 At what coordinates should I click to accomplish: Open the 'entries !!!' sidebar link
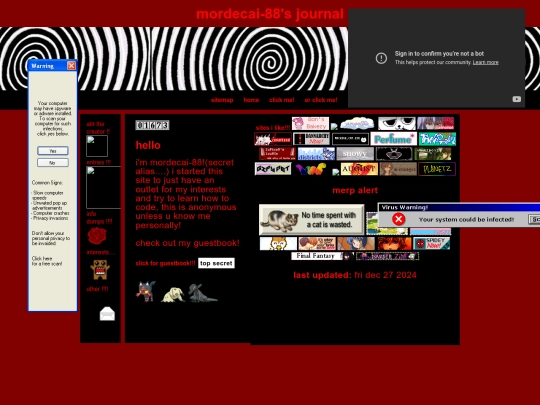[98, 162]
